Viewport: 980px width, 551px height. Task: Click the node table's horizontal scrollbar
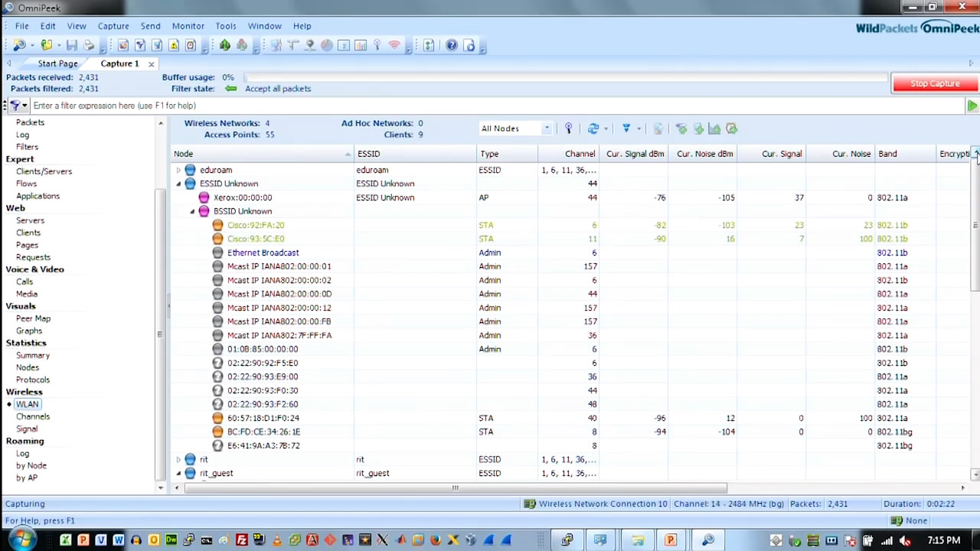point(455,487)
